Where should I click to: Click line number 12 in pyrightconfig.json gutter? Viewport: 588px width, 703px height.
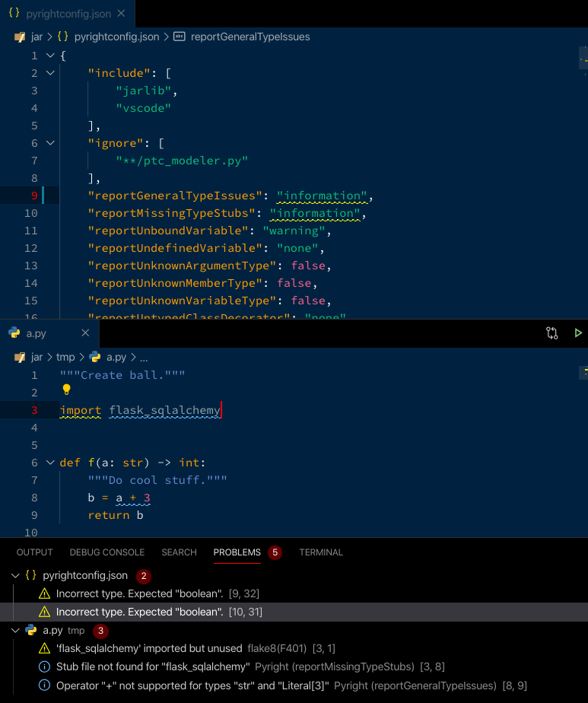point(31,248)
